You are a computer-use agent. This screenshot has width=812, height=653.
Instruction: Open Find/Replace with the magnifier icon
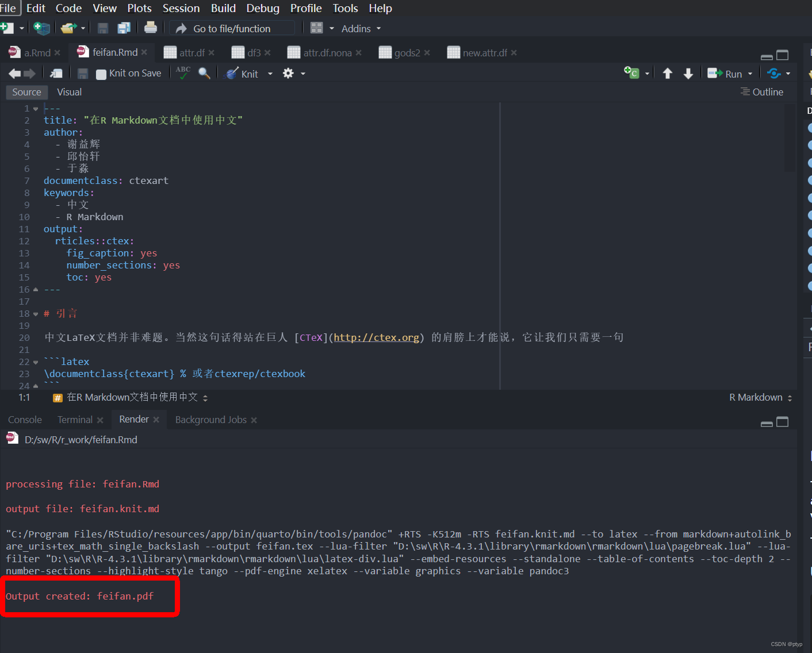pyautogui.click(x=204, y=73)
